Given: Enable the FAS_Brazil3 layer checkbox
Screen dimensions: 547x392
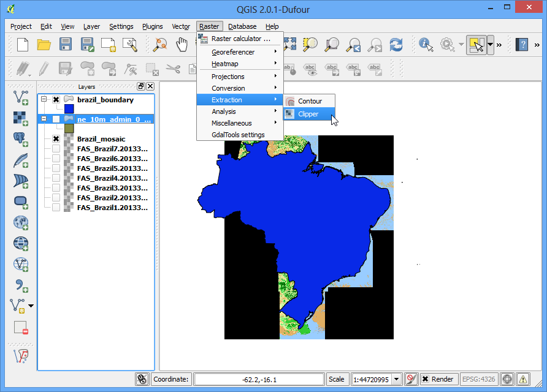Looking at the screenshot, I should (x=56, y=188).
